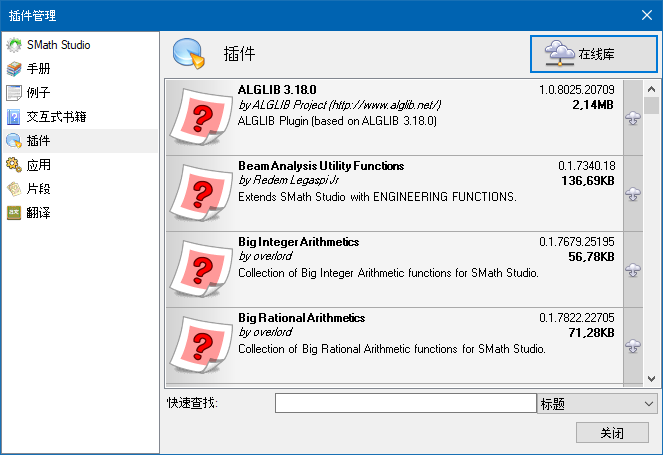The image size is (663, 455).
Task: Click the 136,69KB size label
Action: pos(588,181)
